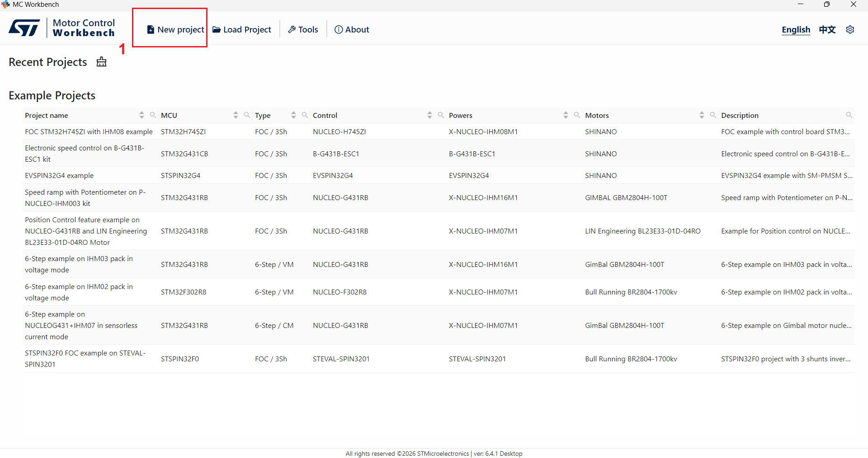
Task: Sort table by Type arrows
Action: (293, 115)
